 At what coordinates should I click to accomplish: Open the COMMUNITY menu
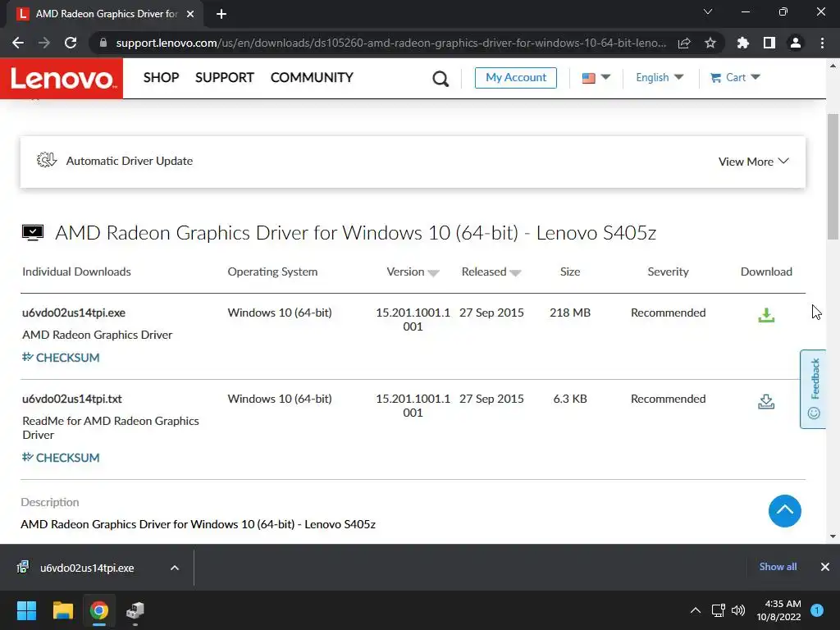(312, 78)
